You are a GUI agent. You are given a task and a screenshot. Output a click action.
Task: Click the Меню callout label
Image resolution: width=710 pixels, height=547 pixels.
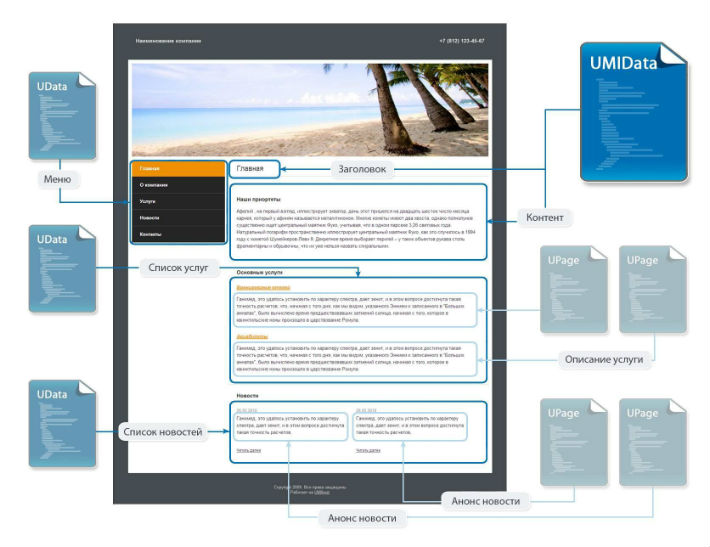pyautogui.click(x=58, y=179)
